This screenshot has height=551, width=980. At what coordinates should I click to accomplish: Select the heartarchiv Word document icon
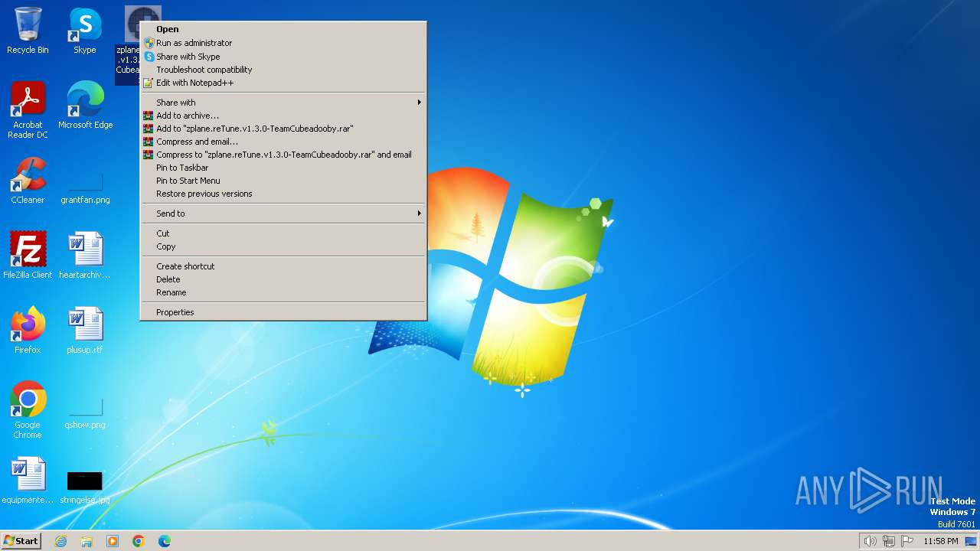pos(85,256)
